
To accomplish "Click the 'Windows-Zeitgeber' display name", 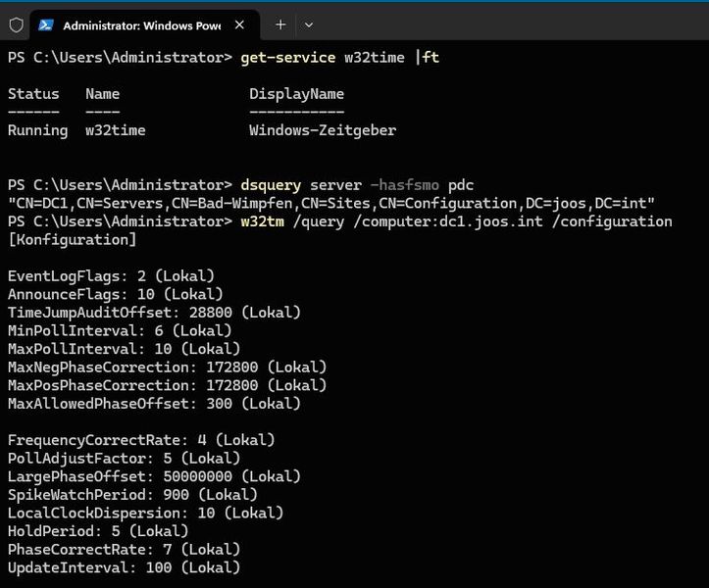I will coord(323,130).
